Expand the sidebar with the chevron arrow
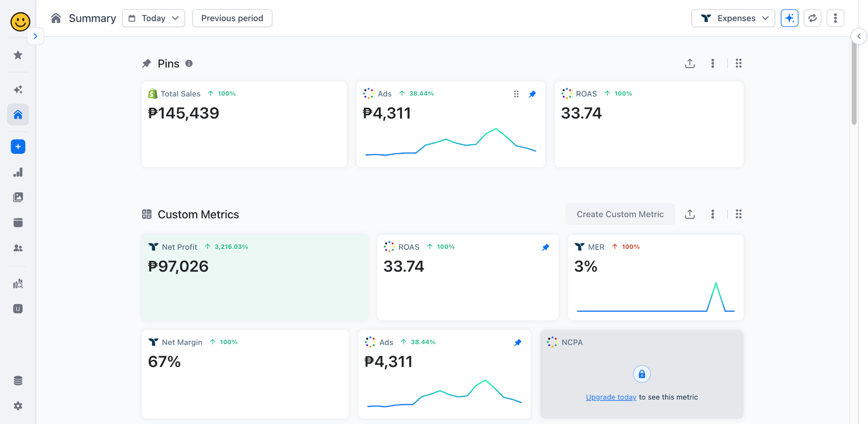Screen dimensions: 868x424 point(35,36)
